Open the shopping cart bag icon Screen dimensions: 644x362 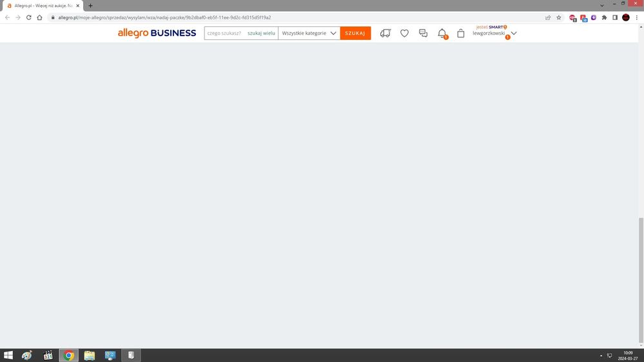(x=460, y=33)
